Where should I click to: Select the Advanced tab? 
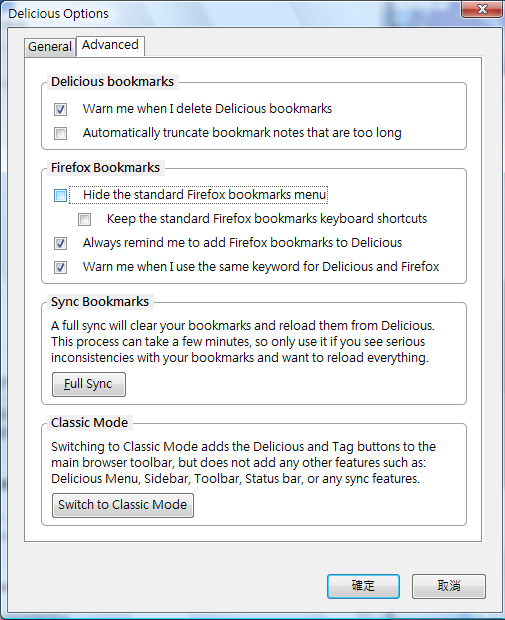[x=110, y=45]
